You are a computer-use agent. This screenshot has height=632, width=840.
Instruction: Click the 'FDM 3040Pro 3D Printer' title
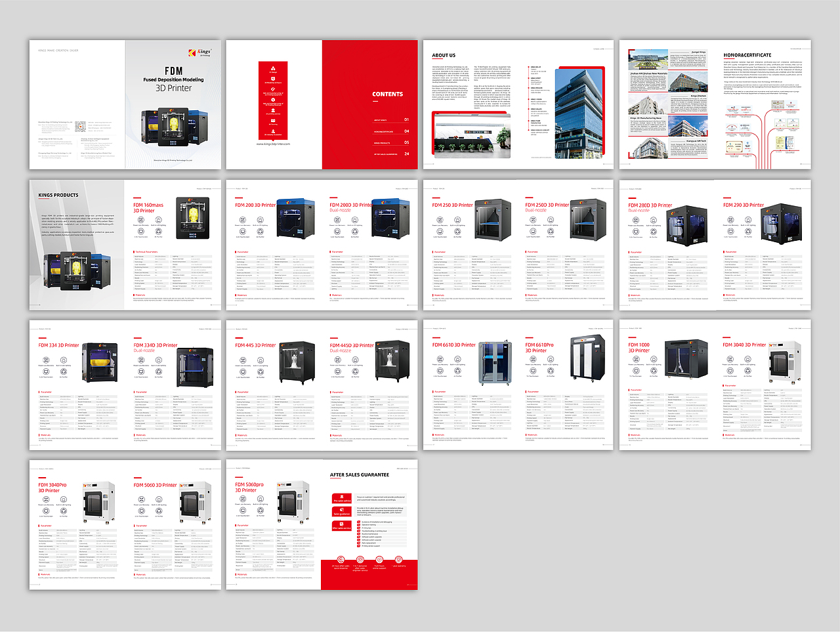(52, 488)
